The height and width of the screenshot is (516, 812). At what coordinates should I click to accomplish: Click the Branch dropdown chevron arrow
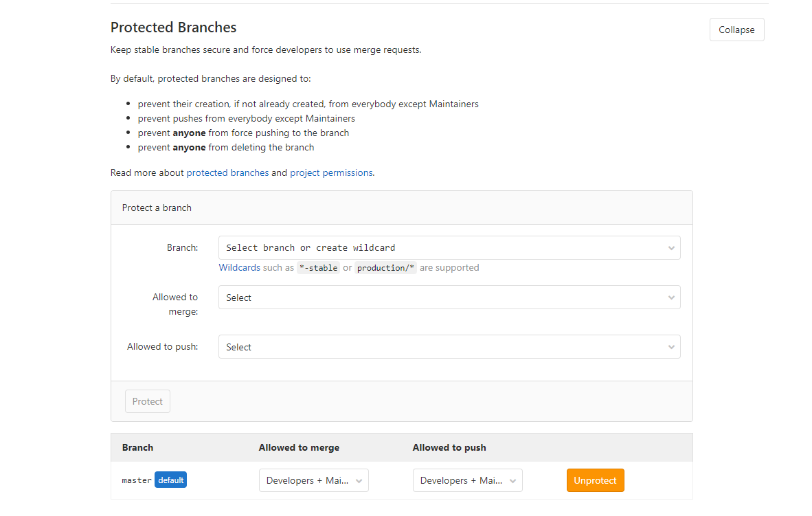click(x=671, y=248)
